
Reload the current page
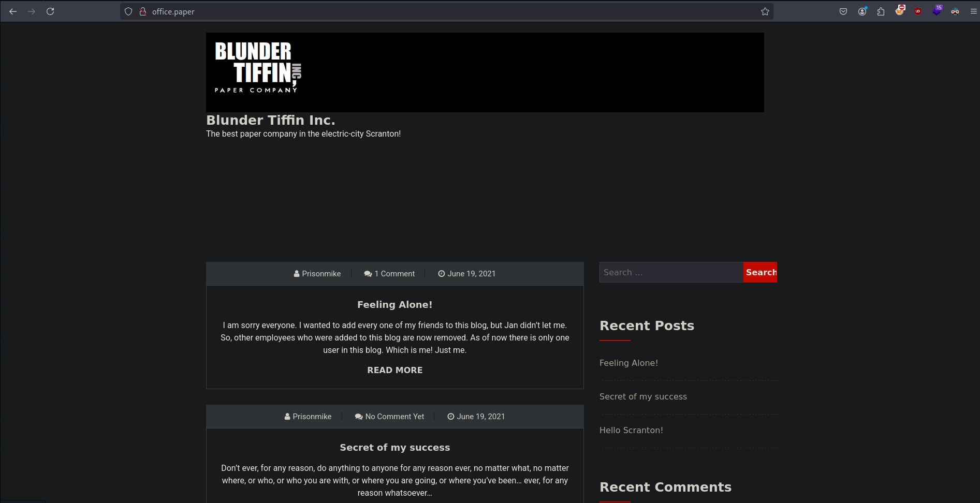click(50, 11)
